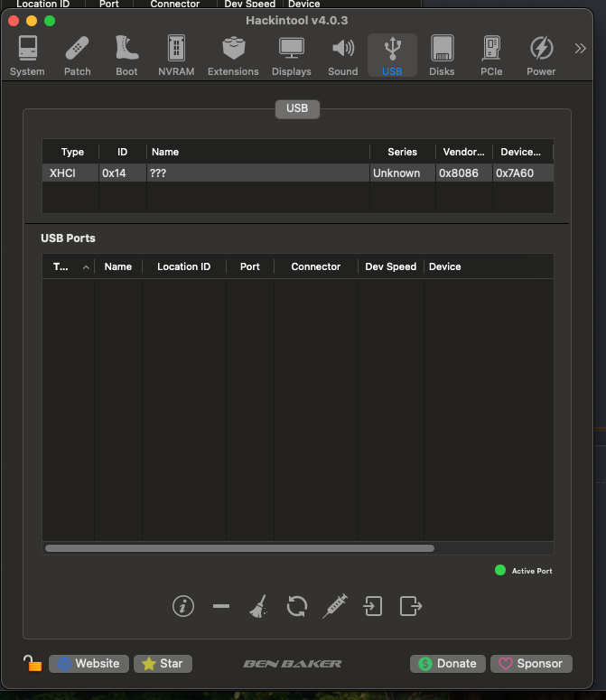
Task: Open the Website link button
Action: [x=89, y=663]
